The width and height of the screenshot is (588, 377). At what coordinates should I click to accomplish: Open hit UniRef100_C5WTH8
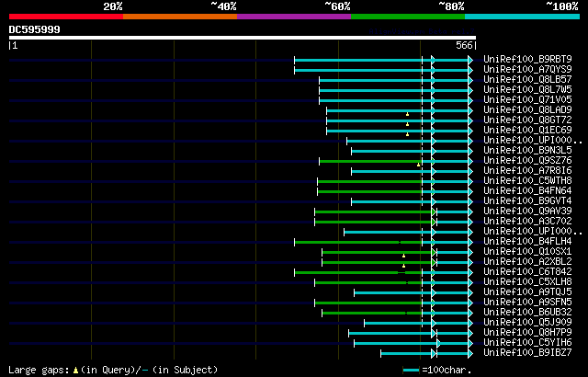click(527, 180)
